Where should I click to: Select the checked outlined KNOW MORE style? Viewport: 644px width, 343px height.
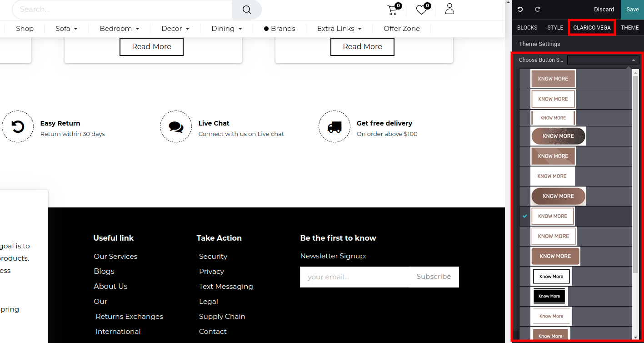[553, 216]
